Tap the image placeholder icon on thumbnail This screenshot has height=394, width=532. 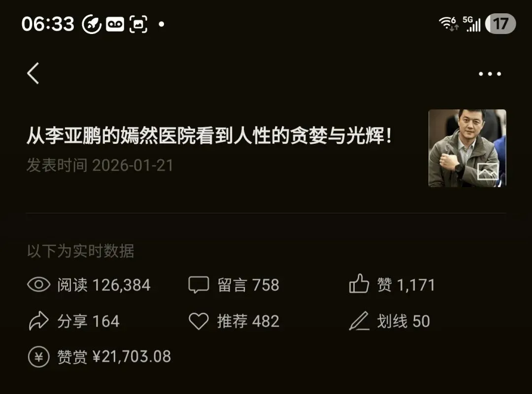point(488,171)
